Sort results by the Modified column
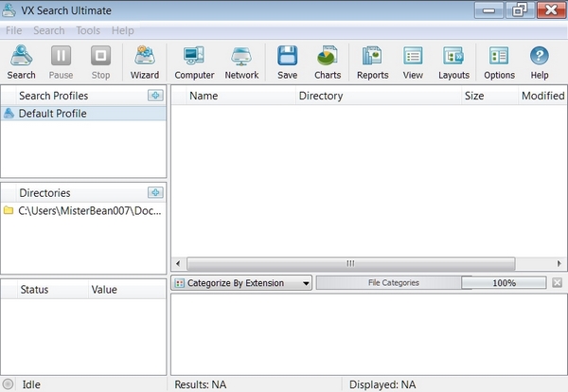 pos(542,96)
